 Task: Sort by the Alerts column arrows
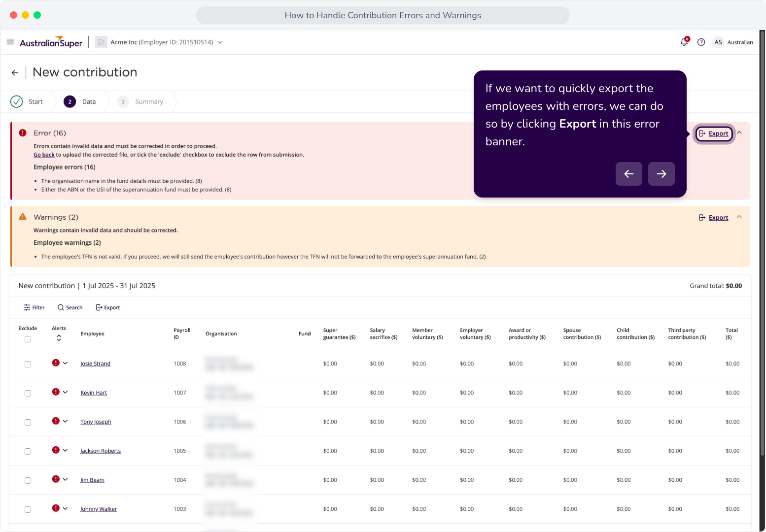pyautogui.click(x=59, y=338)
